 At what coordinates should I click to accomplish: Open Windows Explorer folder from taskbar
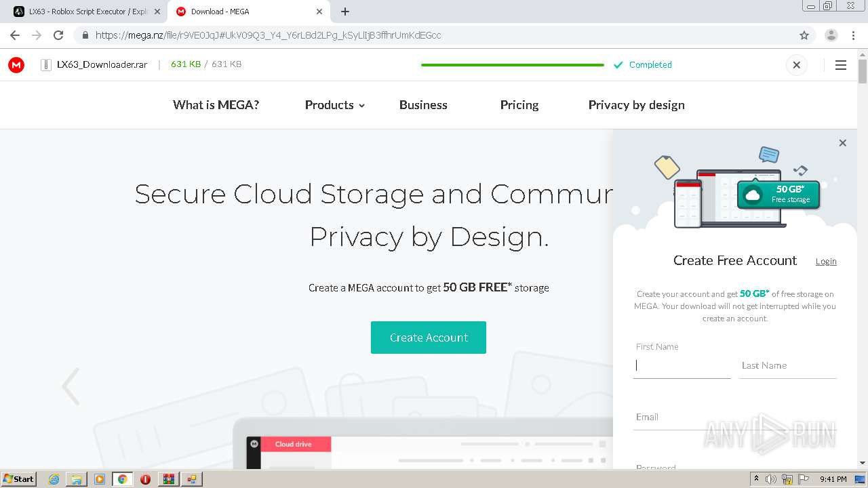pos(77,479)
